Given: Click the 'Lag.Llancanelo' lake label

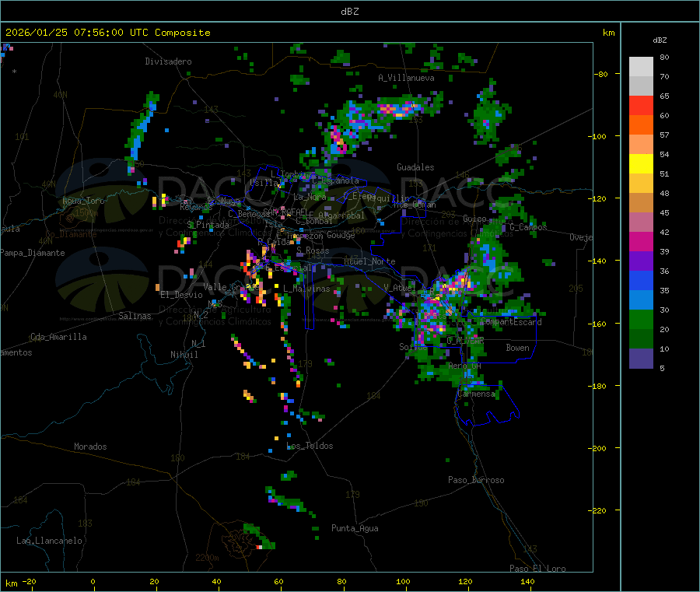Looking at the screenshot, I should [x=49, y=541].
